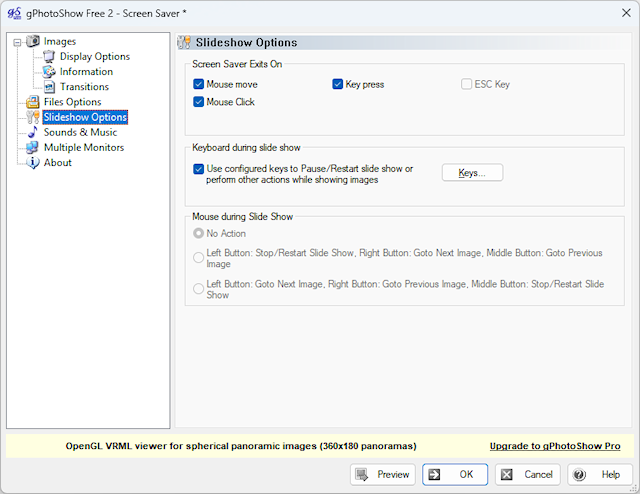
Task: Click the Multiple Monitors icon
Action: 33,147
